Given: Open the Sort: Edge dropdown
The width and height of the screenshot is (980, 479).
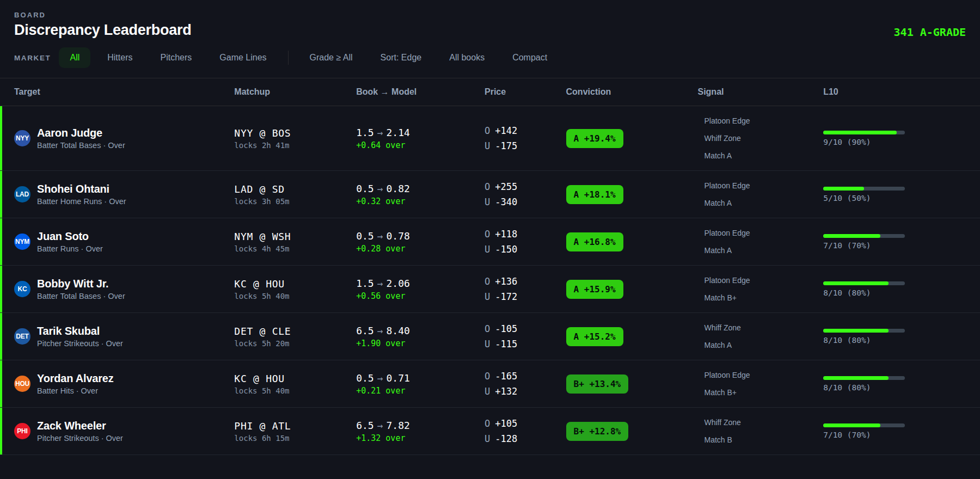Looking at the screenshot, I should pyautogui.click(x=401, y=58).
